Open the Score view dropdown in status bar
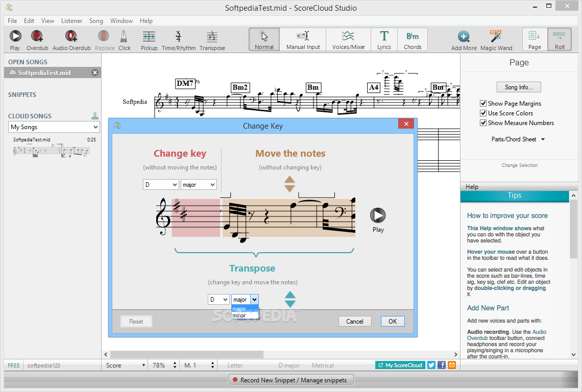The width and height of the screenshot is (582, 392). pyautogui.click(x=125, y=365)
